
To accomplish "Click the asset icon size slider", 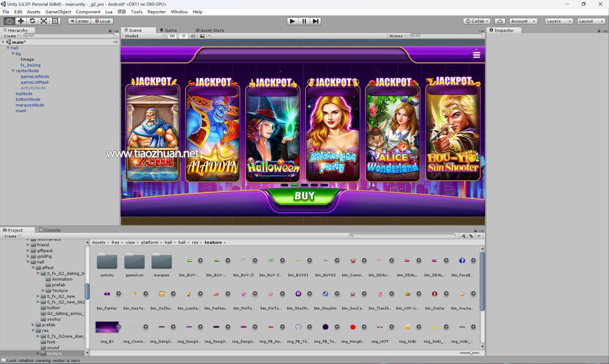I will (470, 353).
